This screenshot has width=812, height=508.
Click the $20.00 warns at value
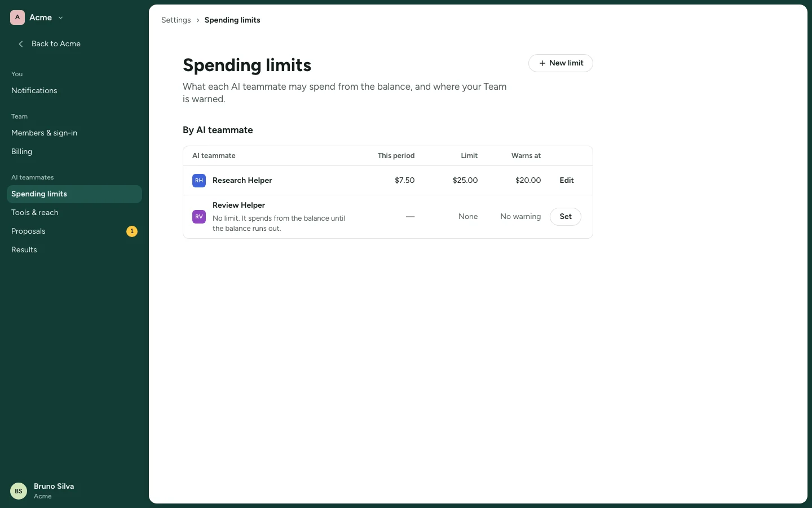pyautogui.click(x=528, y=181)
